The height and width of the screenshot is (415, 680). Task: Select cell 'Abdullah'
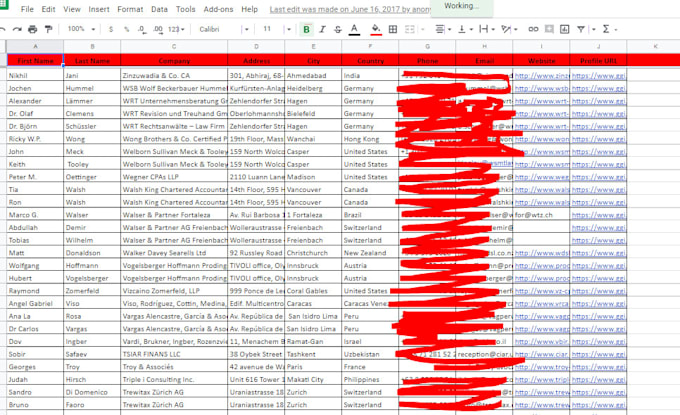(35, 228)
